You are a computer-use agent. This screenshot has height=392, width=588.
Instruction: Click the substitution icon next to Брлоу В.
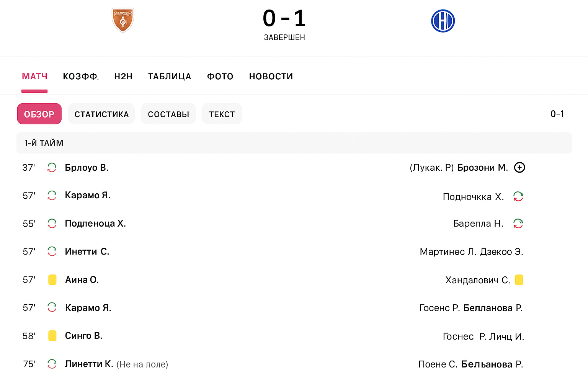[52, 167]
